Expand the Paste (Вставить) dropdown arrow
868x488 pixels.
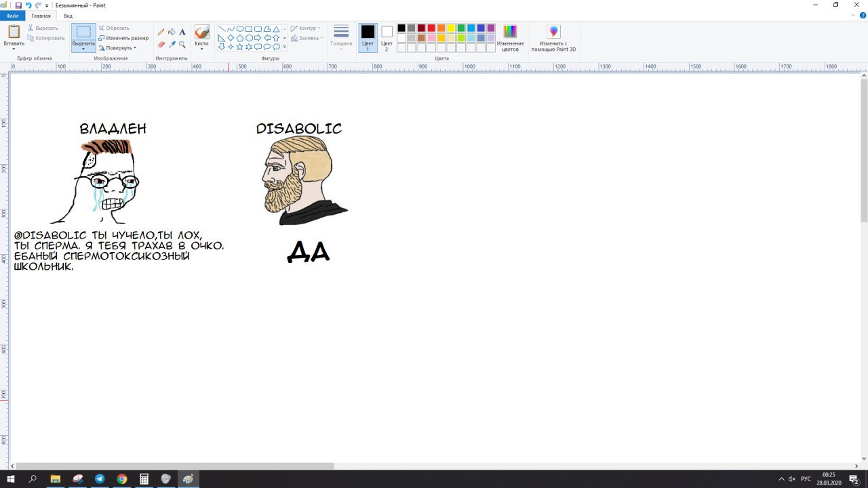coord(14,49)
